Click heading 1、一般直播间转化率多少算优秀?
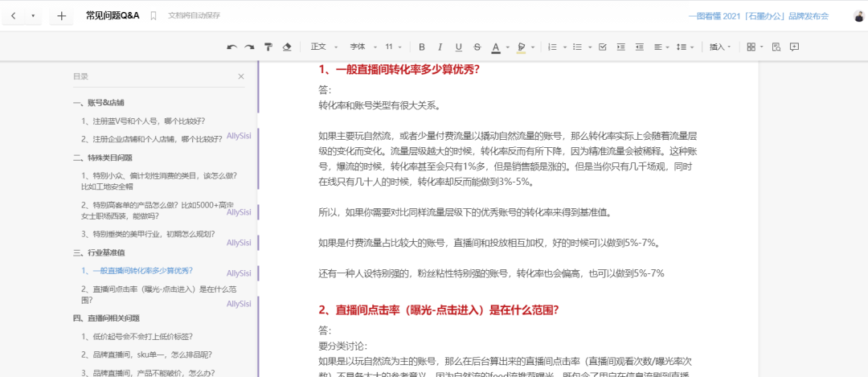This screenshot has height=377, width=868. tap(399, 69)
